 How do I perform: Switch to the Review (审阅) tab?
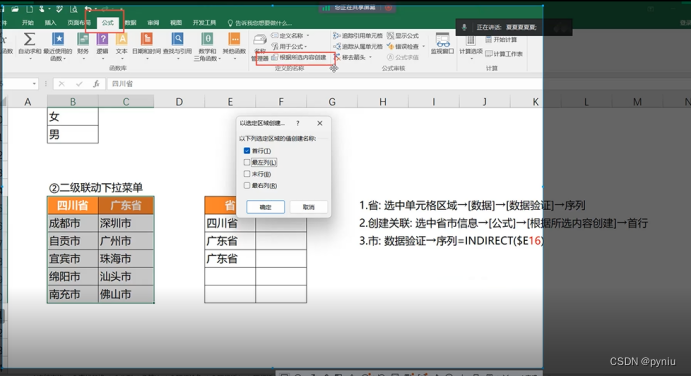pyautogui.click(x=153, y=23)
